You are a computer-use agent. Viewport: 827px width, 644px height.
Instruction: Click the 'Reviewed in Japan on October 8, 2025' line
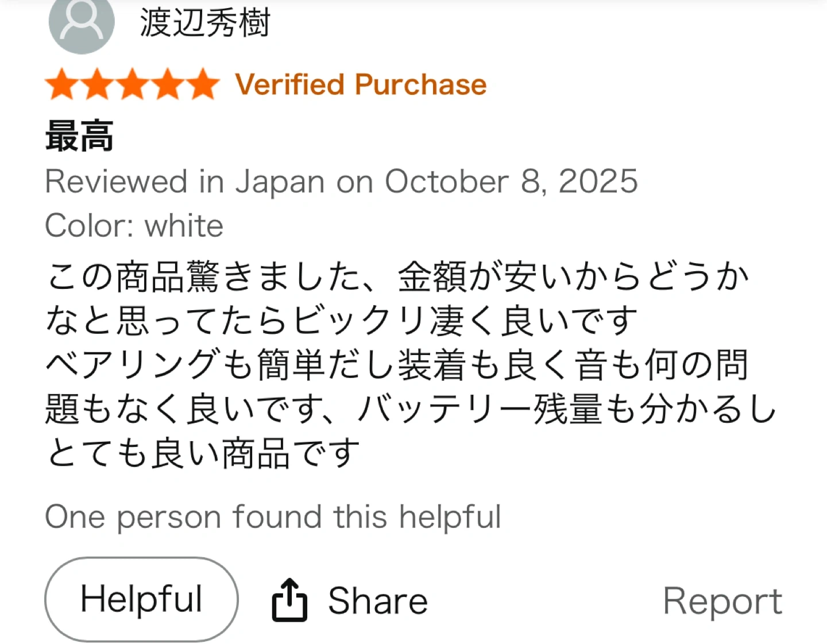pyautogui.click(x=341, y=182)
